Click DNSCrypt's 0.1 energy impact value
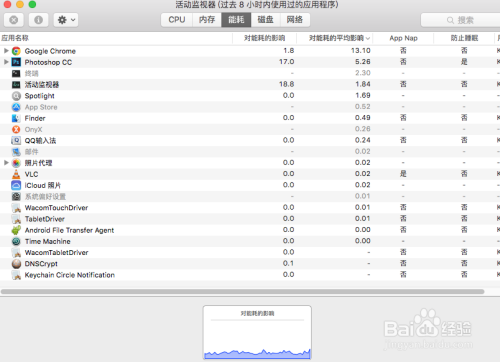500x362 pixels. (x=288, y=263)
